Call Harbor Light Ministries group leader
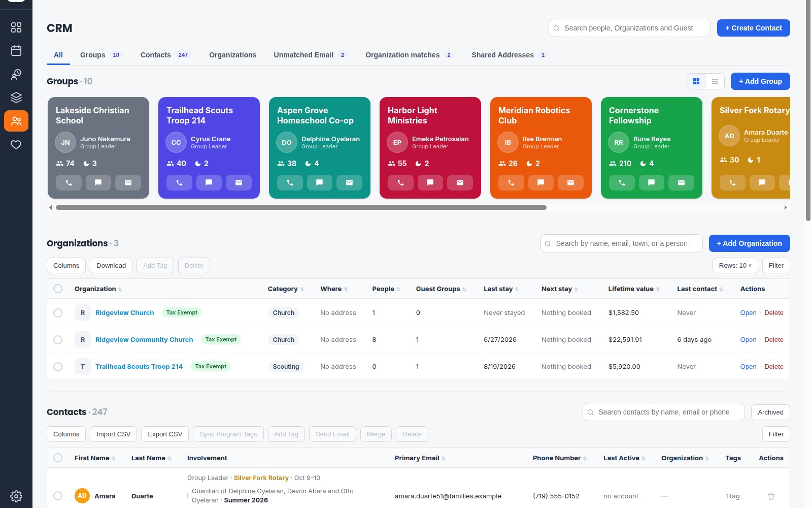 pyautogui.click(x=400, y=182)
